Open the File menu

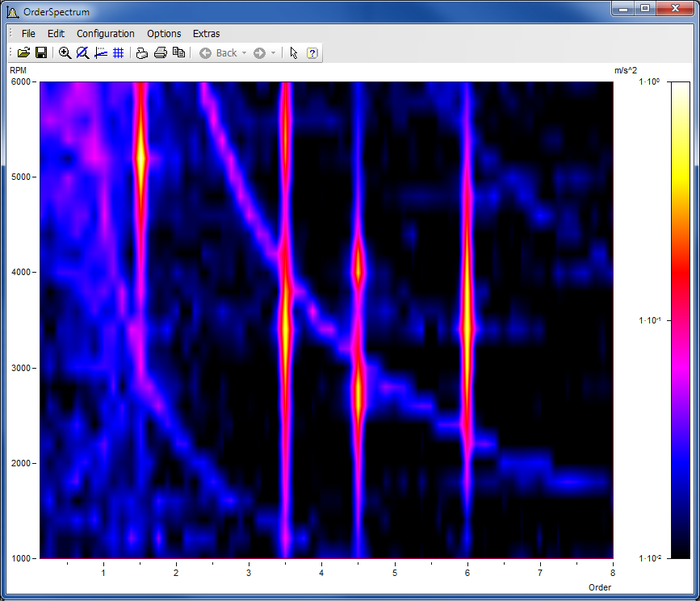[x=28, y=33]
